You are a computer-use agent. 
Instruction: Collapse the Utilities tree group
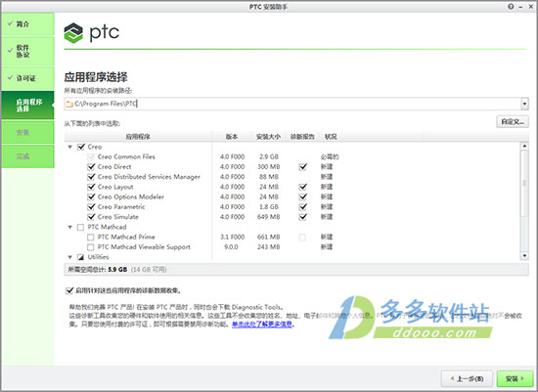(x=70, y=257)
